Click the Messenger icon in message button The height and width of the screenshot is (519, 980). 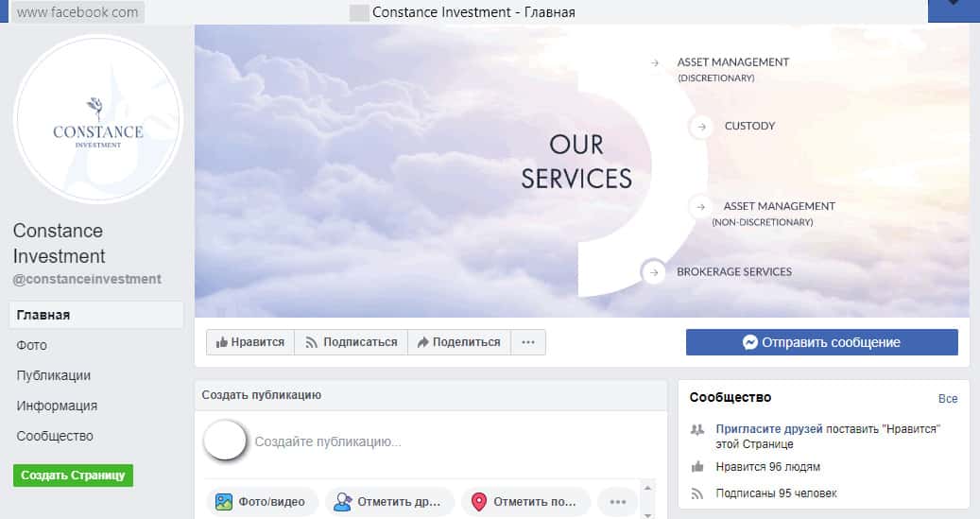750,342
